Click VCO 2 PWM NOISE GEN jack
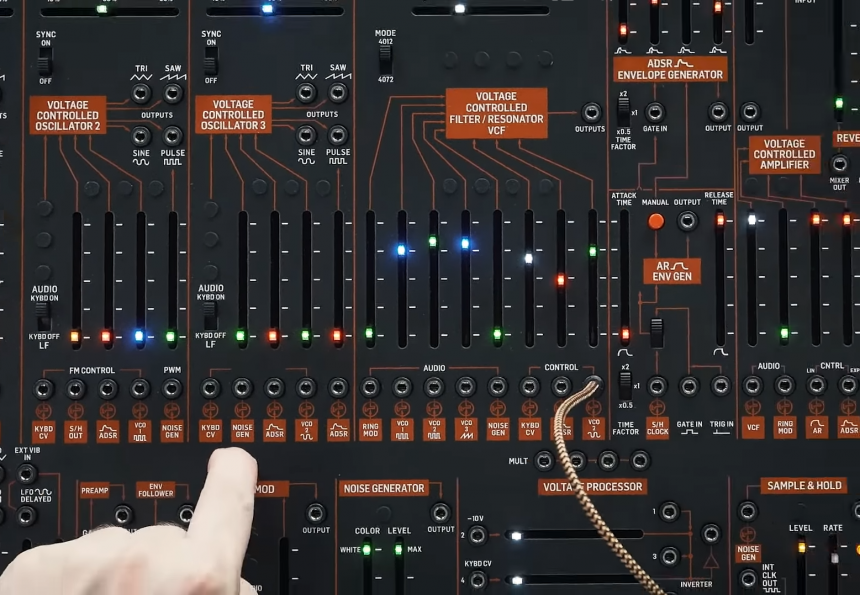 point(172,389)
